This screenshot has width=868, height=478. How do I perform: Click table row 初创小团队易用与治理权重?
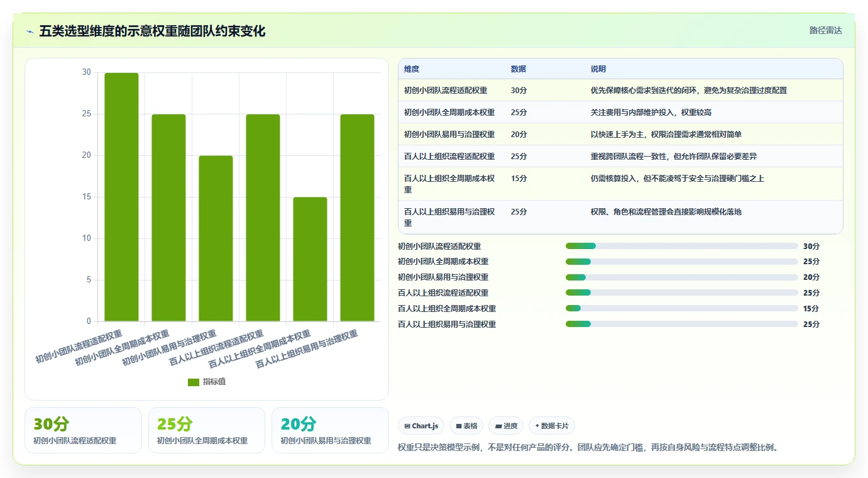click(x=620, y=135)
